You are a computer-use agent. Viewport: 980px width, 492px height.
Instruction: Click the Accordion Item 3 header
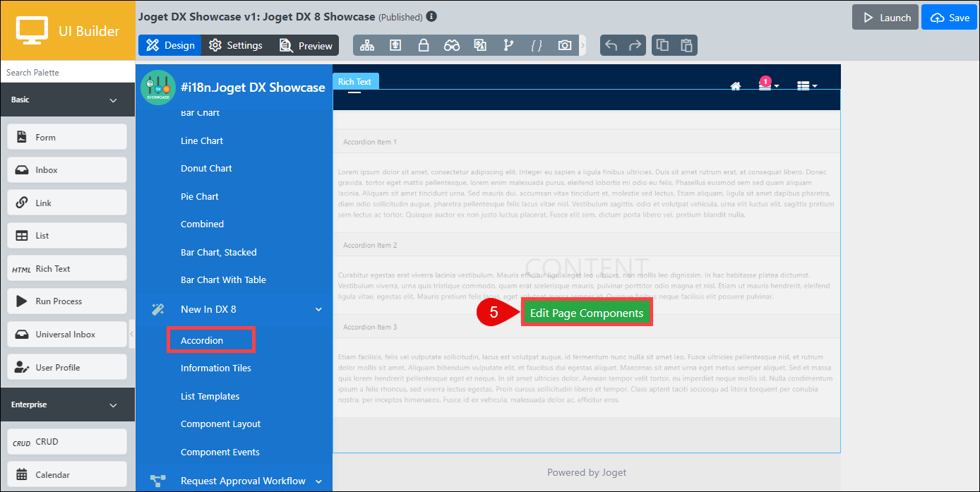[586, 327]
